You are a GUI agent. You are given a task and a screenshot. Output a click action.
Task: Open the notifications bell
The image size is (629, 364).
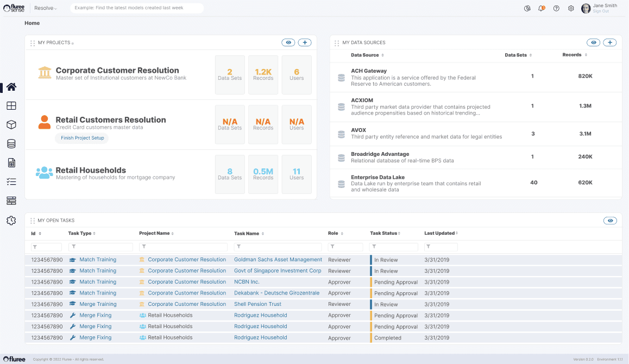[542, 8]
